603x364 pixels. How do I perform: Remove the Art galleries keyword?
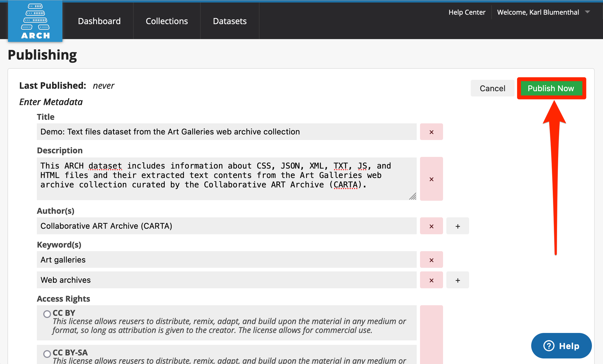431,260
